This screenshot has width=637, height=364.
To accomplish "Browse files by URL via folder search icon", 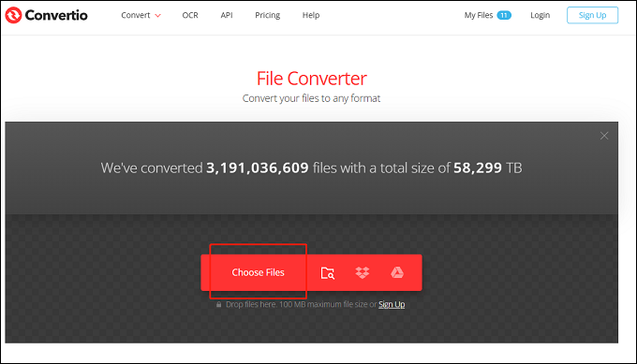I will (x=328, y=272).
